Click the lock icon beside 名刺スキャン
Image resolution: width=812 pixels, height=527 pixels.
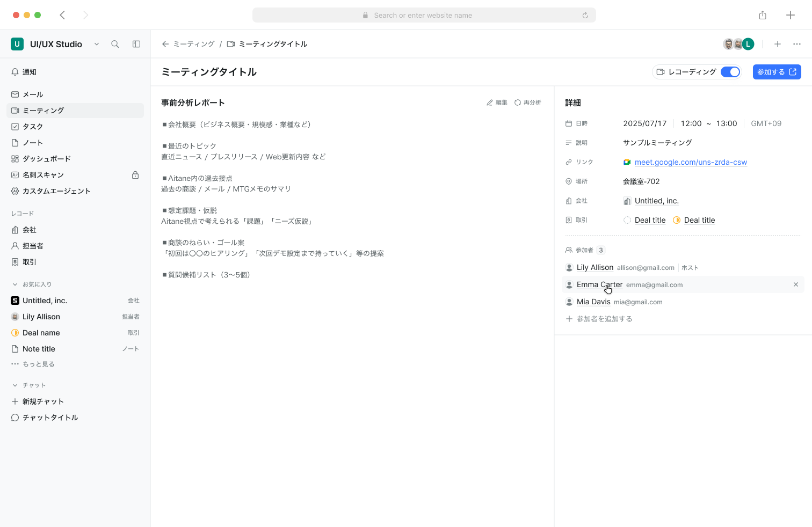click(135, 175)
